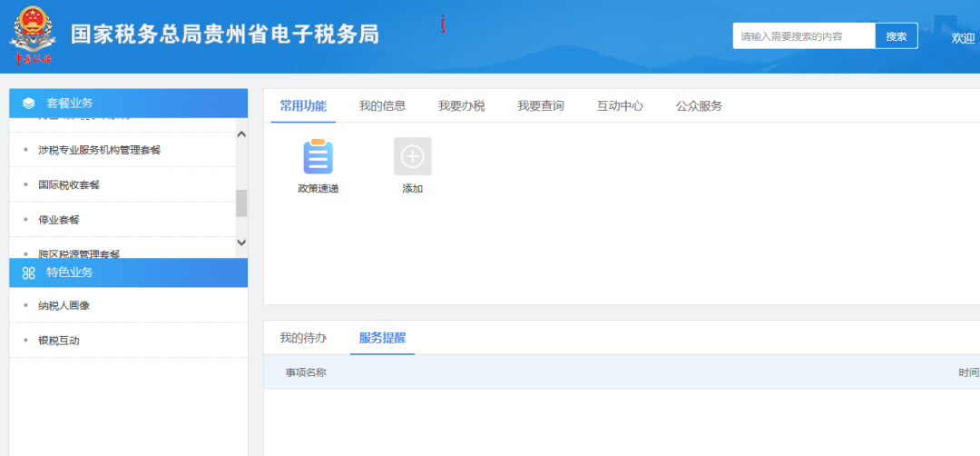Select the 公众服务 tab
980x456 pixels.
pos(699,105)
